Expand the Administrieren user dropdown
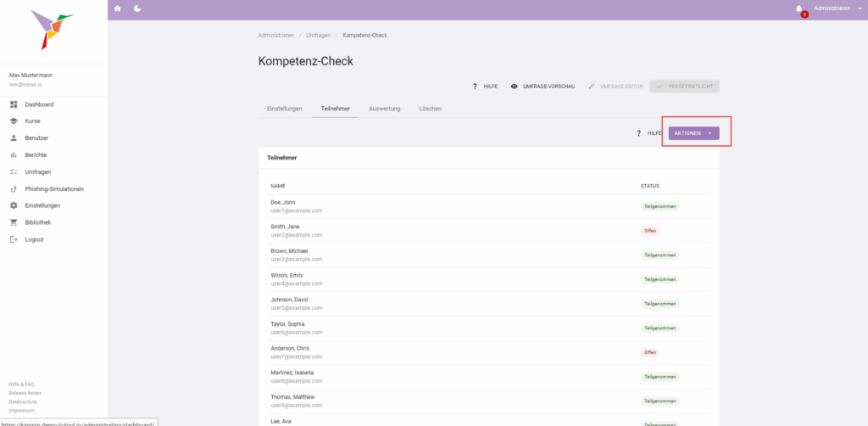Image resolution: width=868 pixels, height=426 pixels. [x=837, y=8]
